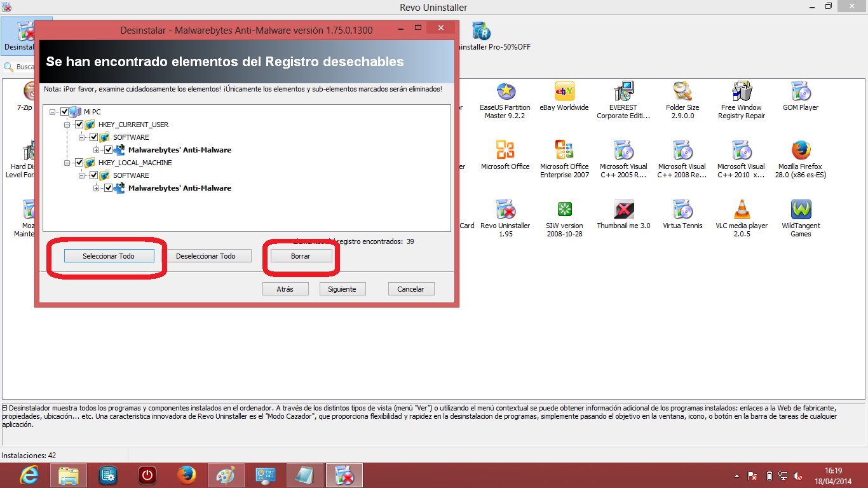868x488 pixels.
Task: Select Revo Uninstaller 1.95 program icon
Action: [x=505, y=209]
